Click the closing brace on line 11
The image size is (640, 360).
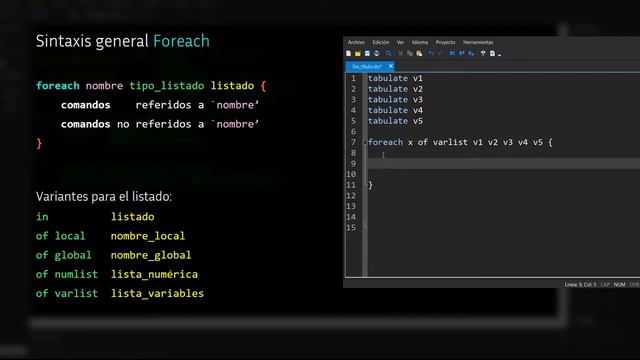pos(370,185)
